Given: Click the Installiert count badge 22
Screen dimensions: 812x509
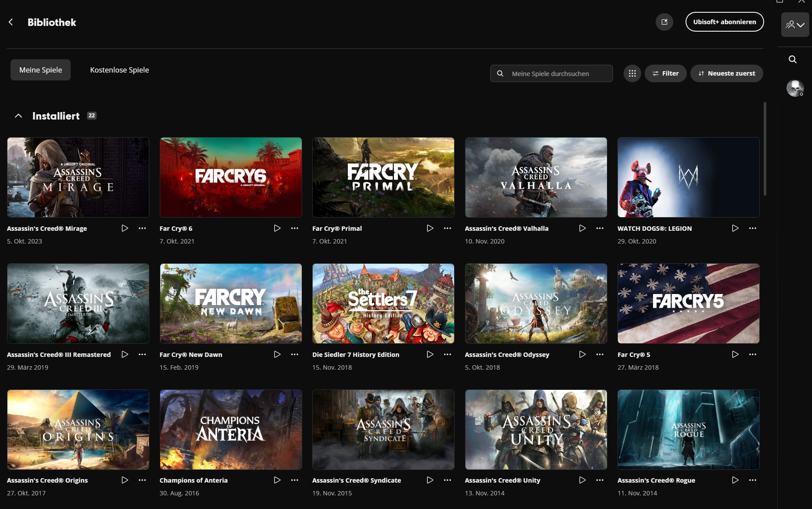Looking at the screenshot, I should click(x=92, y=116).
